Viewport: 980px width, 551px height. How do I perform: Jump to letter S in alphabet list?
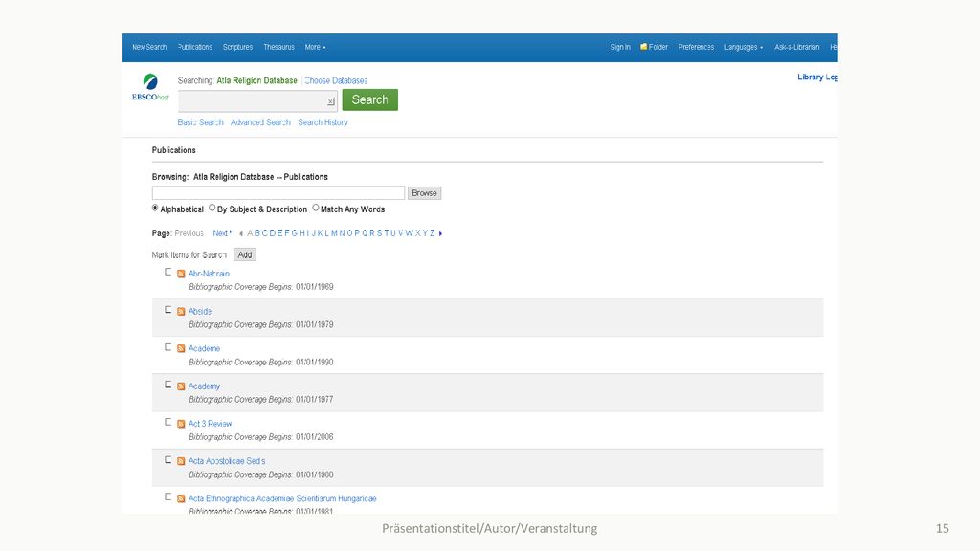[x=379, y=233]
